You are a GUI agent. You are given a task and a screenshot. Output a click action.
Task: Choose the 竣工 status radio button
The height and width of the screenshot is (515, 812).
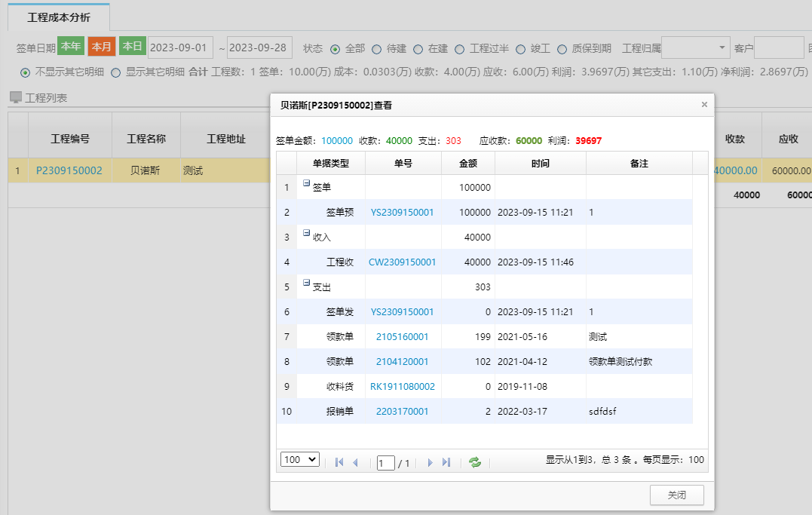pos(520,46)
